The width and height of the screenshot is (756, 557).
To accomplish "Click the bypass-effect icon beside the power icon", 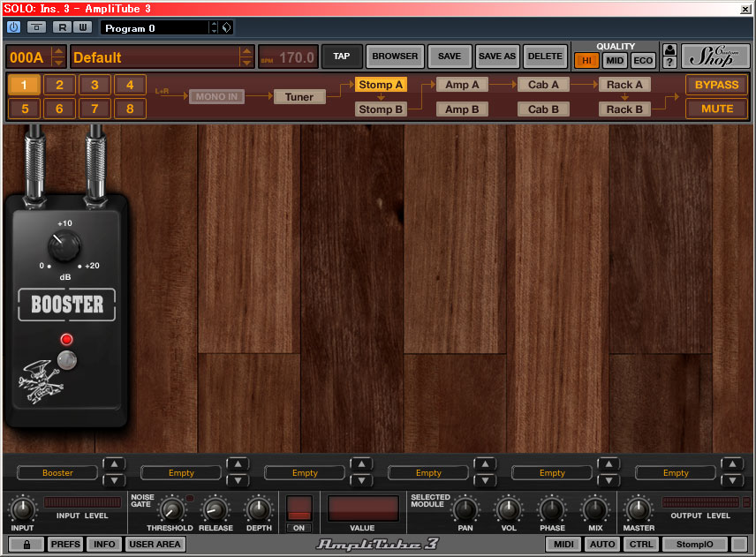I will [x=36, y=27].
